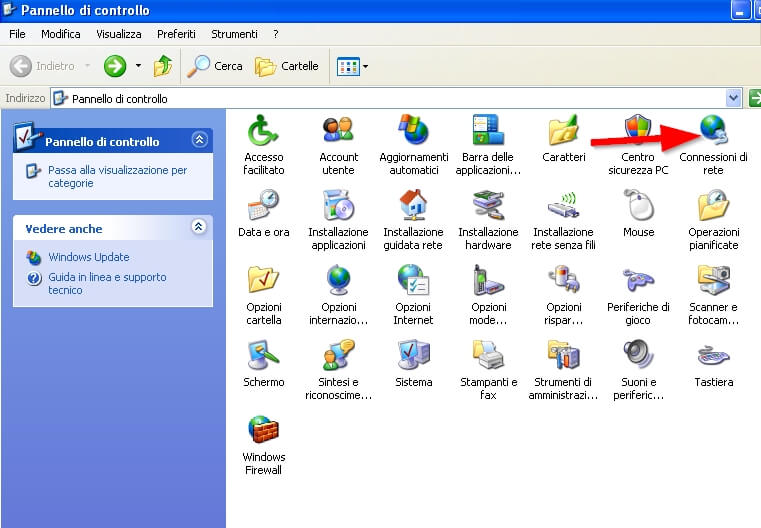The width and height of the screenshot is (761, 528).
Task: Open Guida in linea e supporto tecnico
Action: point(107,283)
